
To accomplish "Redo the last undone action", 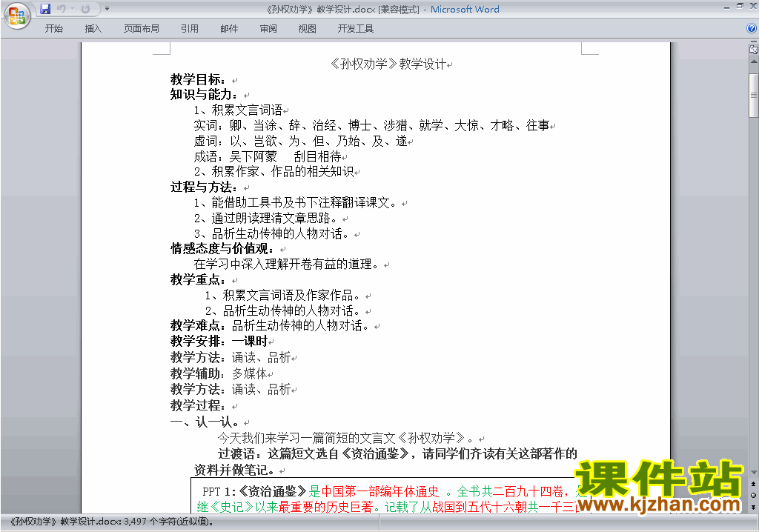I will pyautogui.click(x=86, y=9).
